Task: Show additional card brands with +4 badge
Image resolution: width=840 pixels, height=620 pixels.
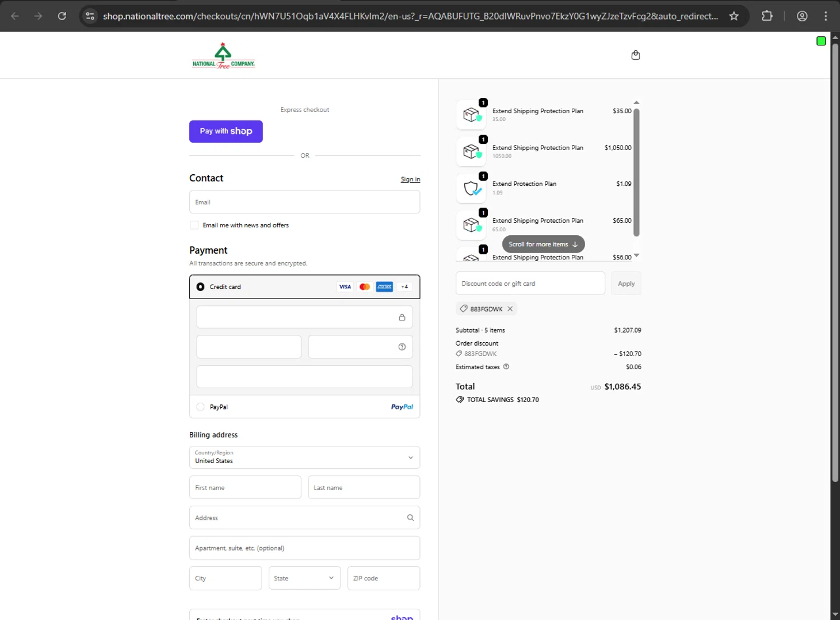Action: point(405,287)
